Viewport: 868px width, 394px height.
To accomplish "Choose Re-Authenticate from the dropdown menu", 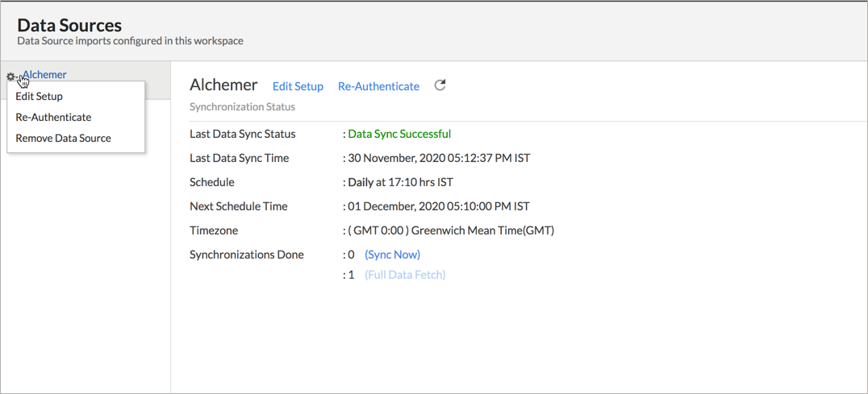I will click(53, 117).
